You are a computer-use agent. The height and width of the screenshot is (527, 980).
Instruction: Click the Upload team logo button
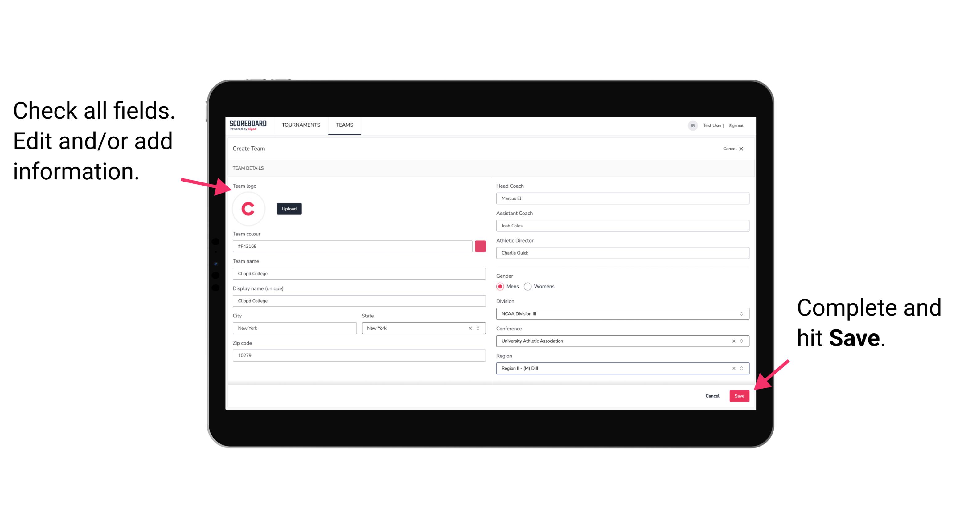[x=289, y=208]
